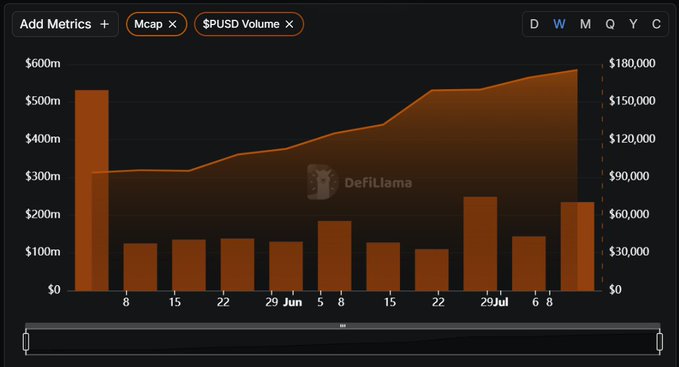
Task: Click the volume bar above labels 5 and 8
Action: tap(334, 256)
